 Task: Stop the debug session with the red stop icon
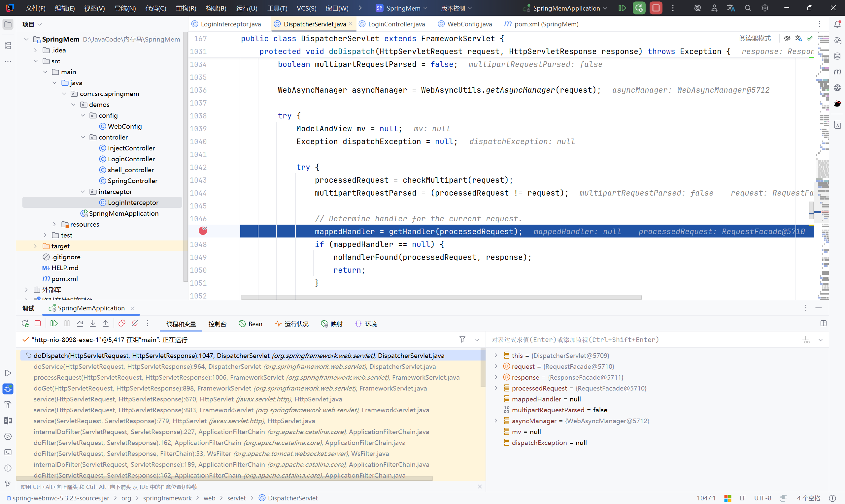(38, 324)
